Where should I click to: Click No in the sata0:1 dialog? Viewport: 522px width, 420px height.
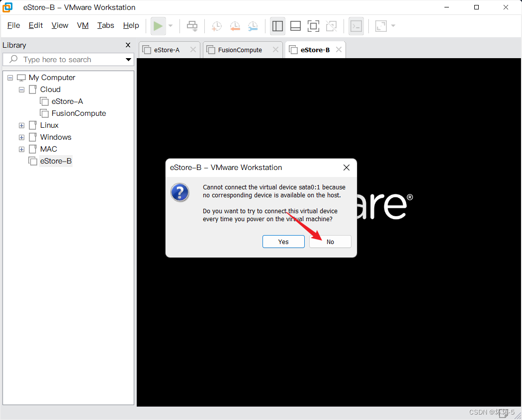(x=330, y=242)
